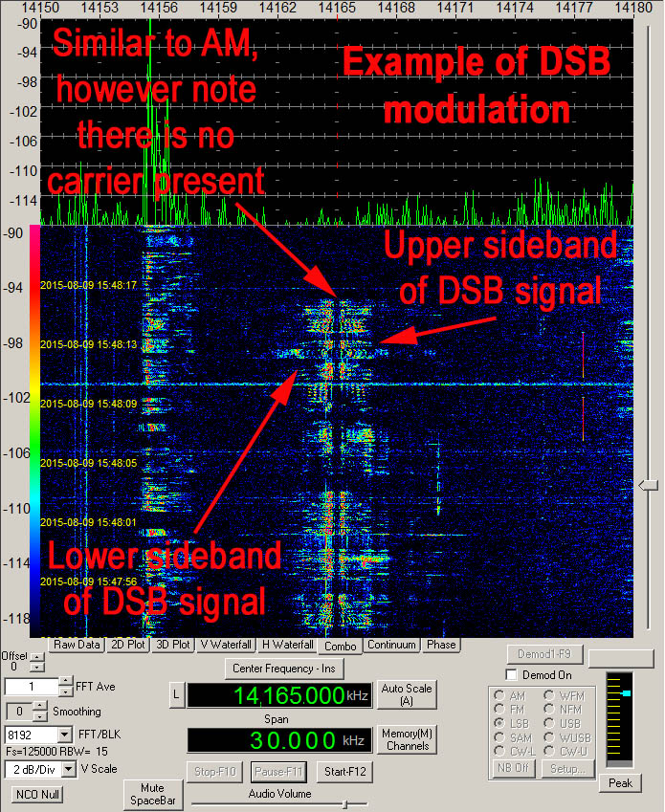The width and height of the screenshot is (665, 812).
Task: Click the Peak button
Action: coord(620,783)
